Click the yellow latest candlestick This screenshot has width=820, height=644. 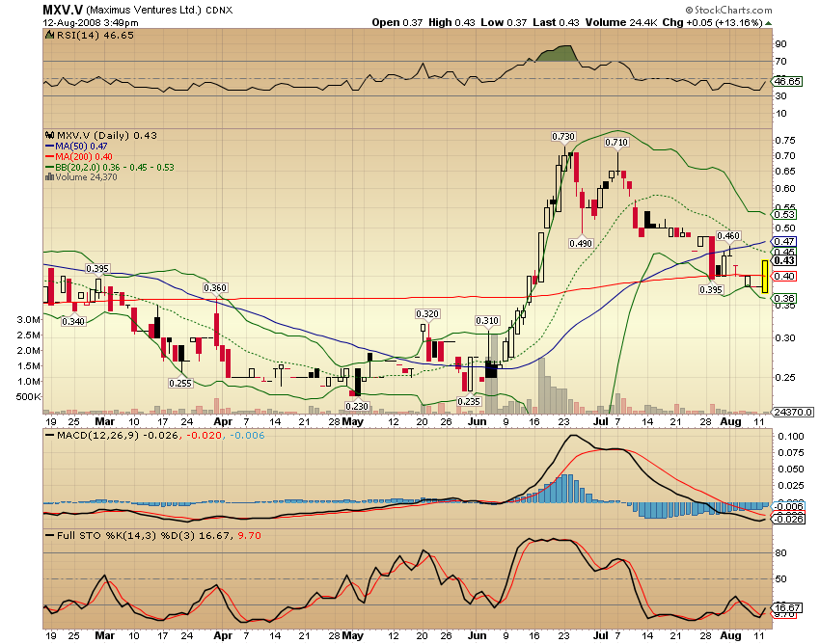(x=765, y=277)
